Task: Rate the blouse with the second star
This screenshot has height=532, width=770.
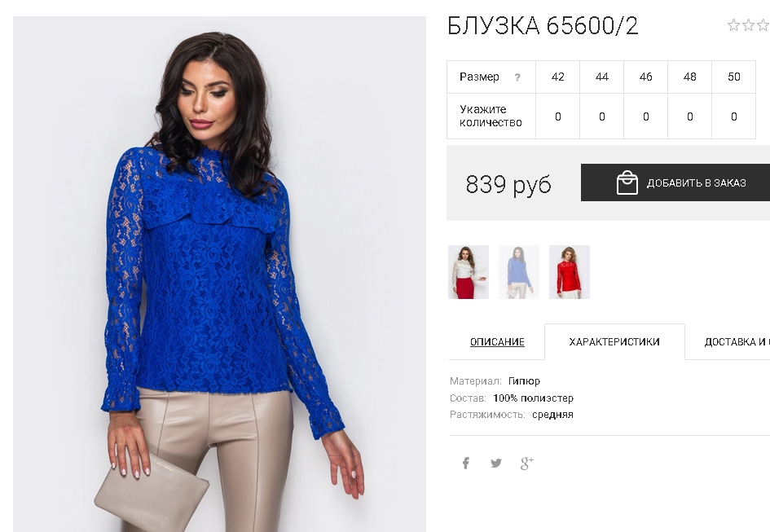Action: (x=748, y=25)
